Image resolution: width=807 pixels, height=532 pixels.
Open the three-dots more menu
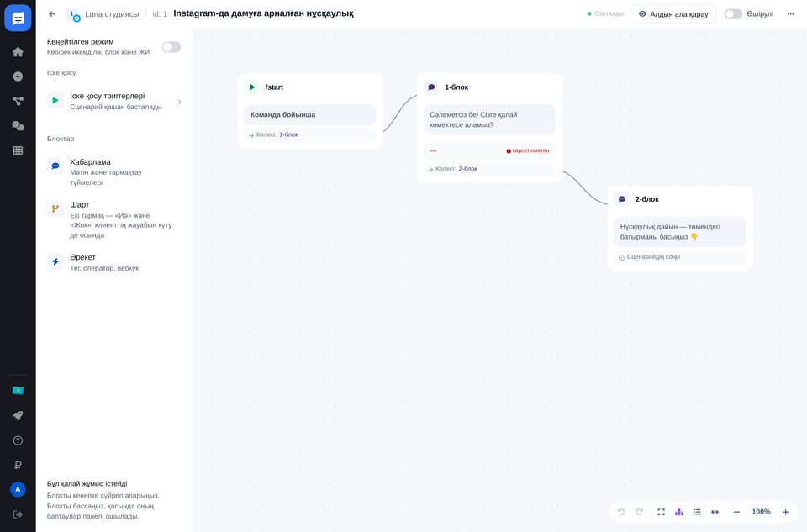[x=790, y=14]
